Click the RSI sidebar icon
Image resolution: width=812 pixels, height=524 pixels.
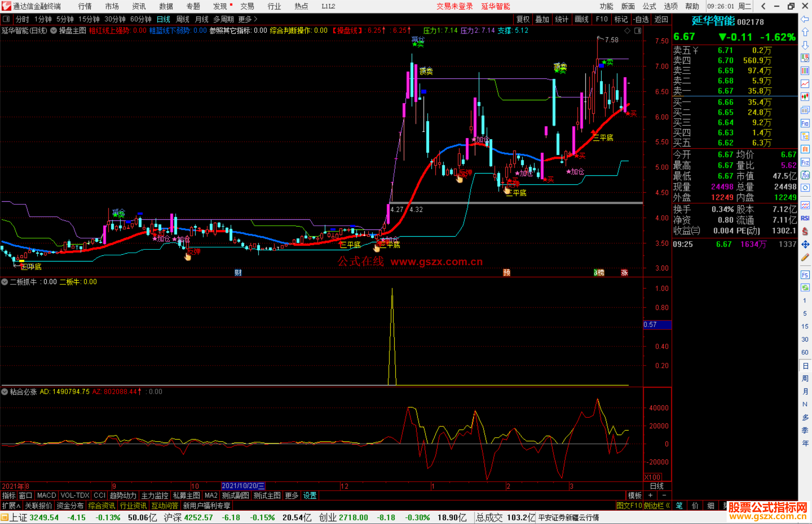(805, 218)
